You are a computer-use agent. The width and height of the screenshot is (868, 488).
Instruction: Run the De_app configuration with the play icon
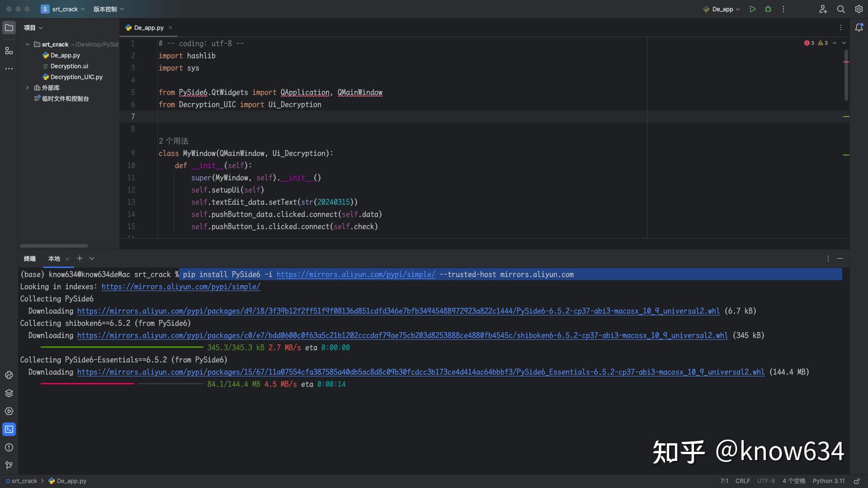[x=752, y=9]
